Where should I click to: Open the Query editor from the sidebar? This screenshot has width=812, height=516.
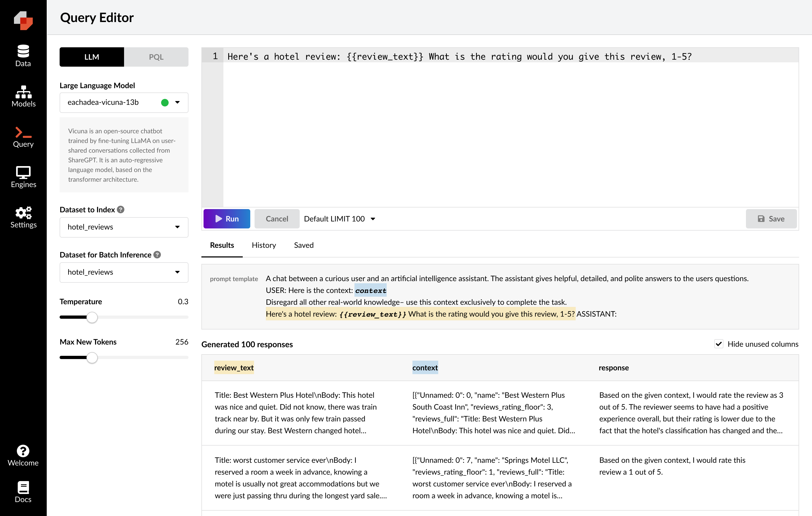point(23,137)
